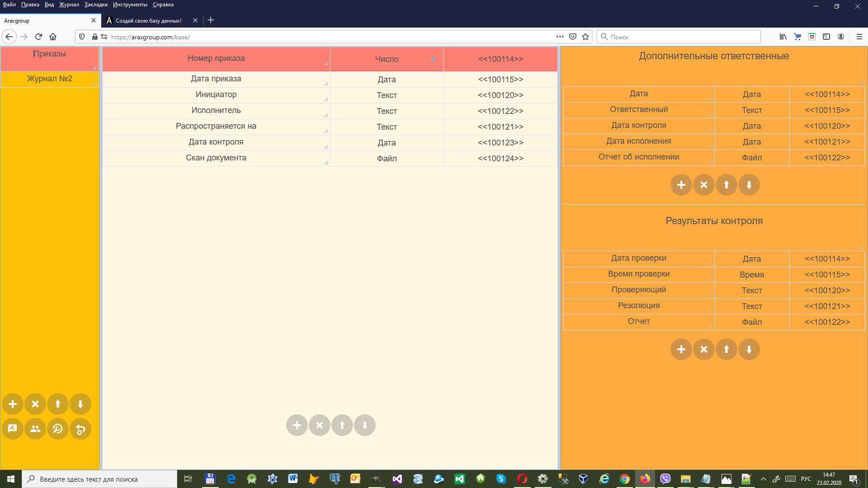Move item up in Дополнительные ответственные section
Screen dimensions: 868x488
(x=726, y=185)
